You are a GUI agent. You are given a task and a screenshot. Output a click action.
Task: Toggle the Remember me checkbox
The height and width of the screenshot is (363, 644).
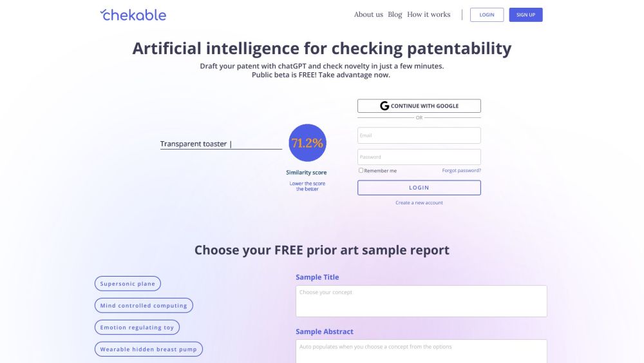pos(361,170)
